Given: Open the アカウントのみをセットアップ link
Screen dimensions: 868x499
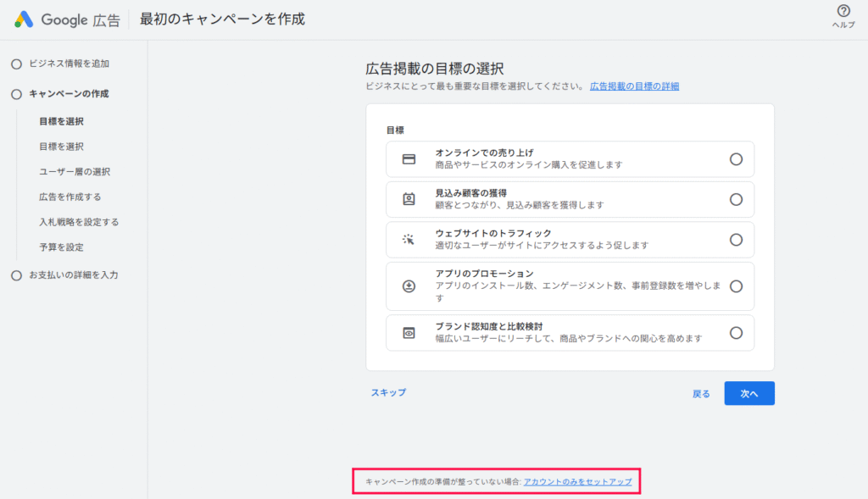Looking at the screenshot, I should (578, 481).
